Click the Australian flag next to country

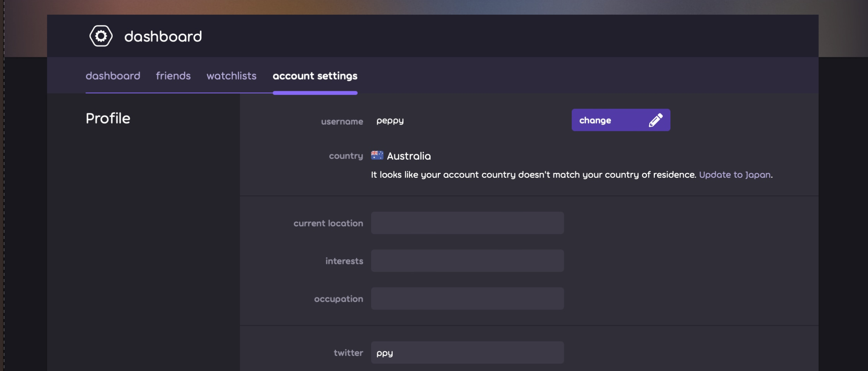tap(377, 155)
